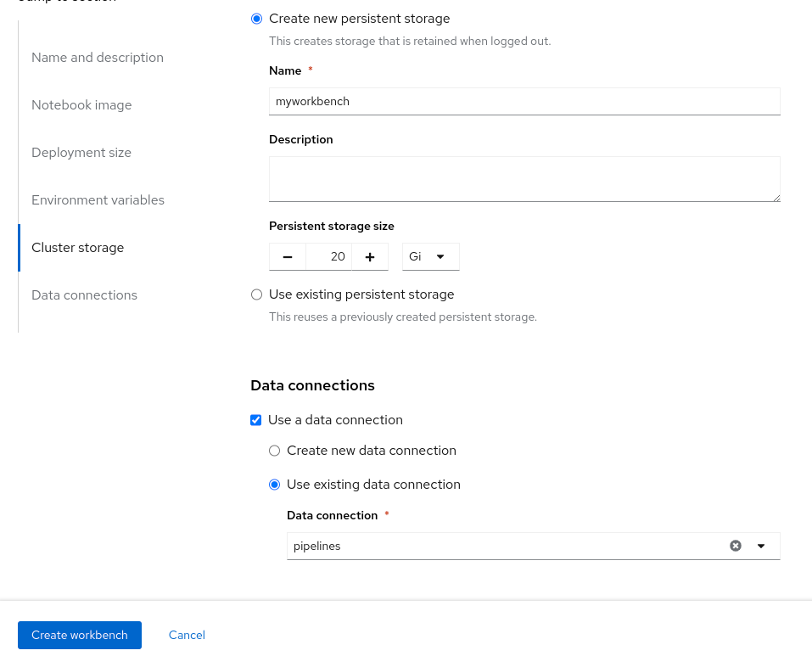This screenshot has height=656, width=812.
Task: Go to Deployment size section
Action: 81,153
